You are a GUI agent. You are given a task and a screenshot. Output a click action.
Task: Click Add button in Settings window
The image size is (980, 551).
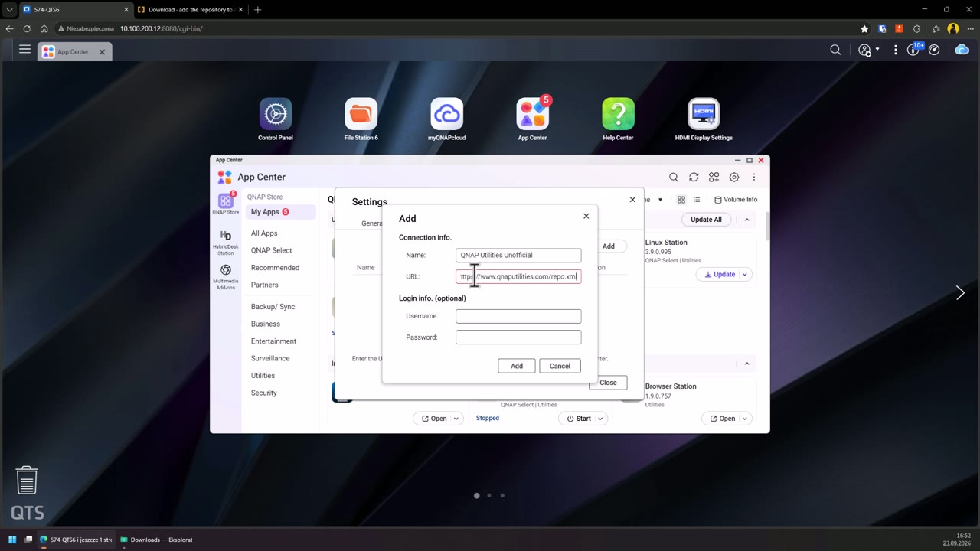pos(608,246)
